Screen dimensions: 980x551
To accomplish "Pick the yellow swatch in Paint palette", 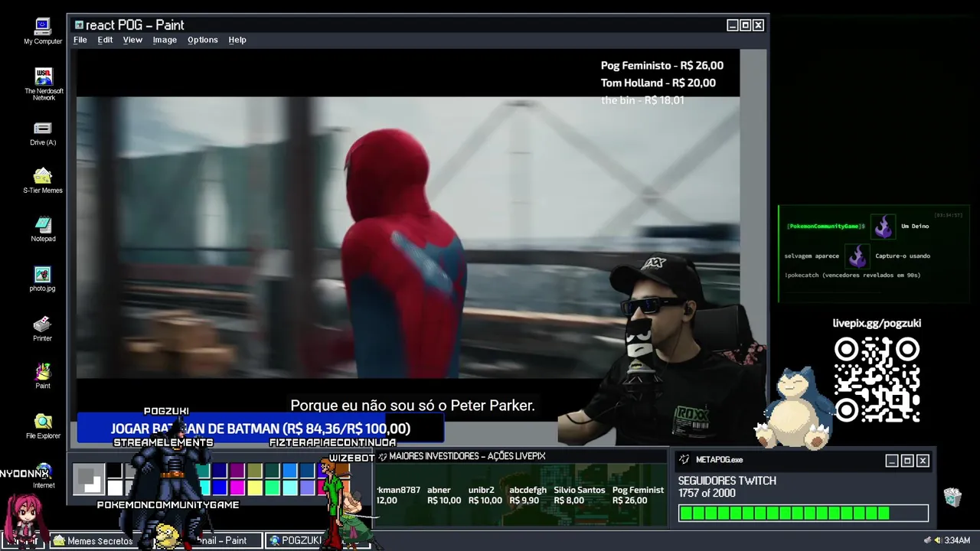I will [255, 487].
